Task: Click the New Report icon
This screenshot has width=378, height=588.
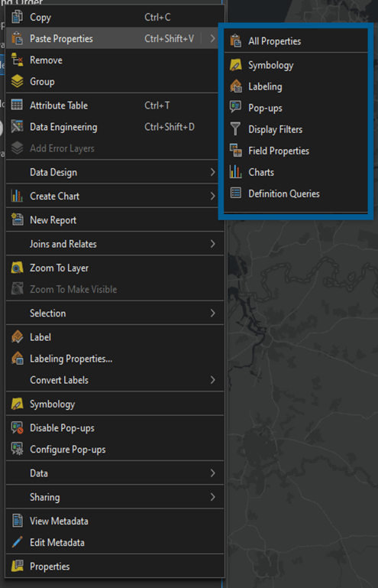Action: click(18, 219)
